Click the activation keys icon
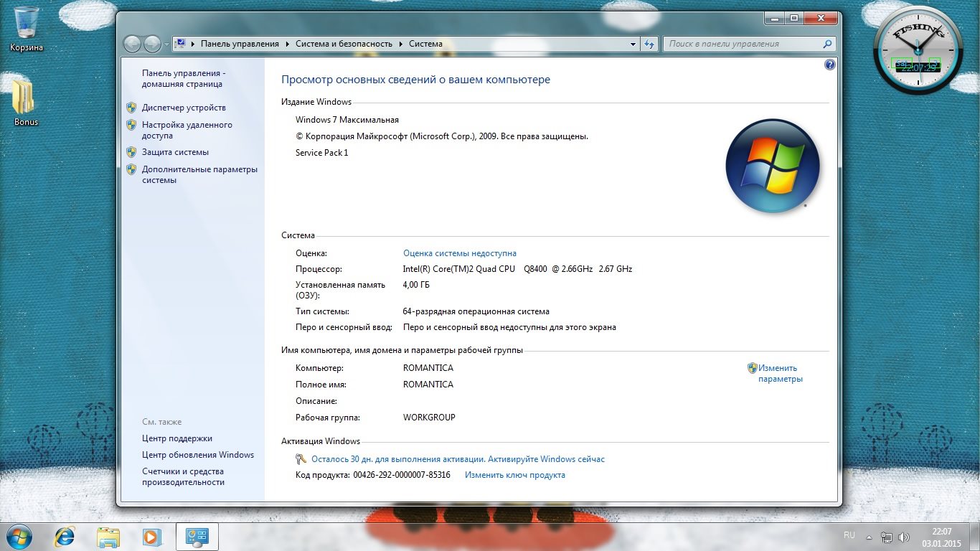The image size is (980, 551). click(301, 459)
